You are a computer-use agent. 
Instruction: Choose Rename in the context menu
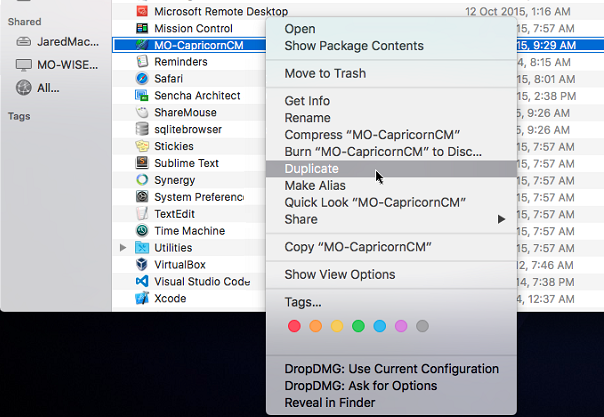pyautogui.click(x=391, y=118)
